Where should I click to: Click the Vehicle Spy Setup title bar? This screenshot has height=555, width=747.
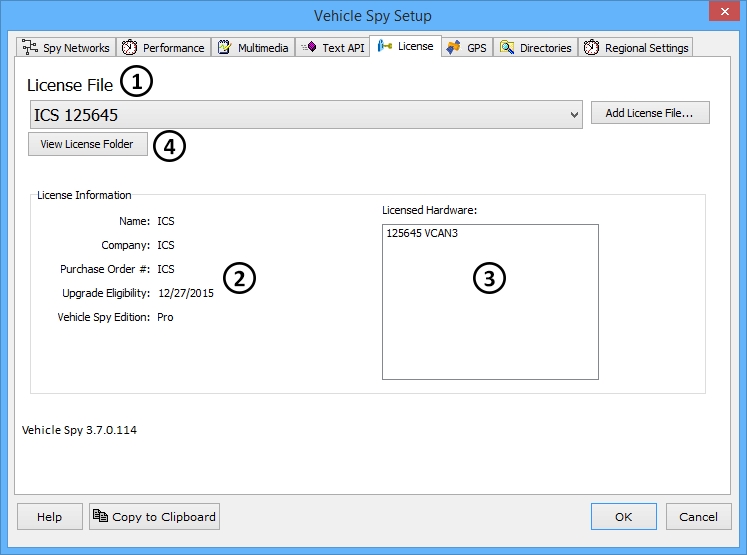[x=373, y=15]
